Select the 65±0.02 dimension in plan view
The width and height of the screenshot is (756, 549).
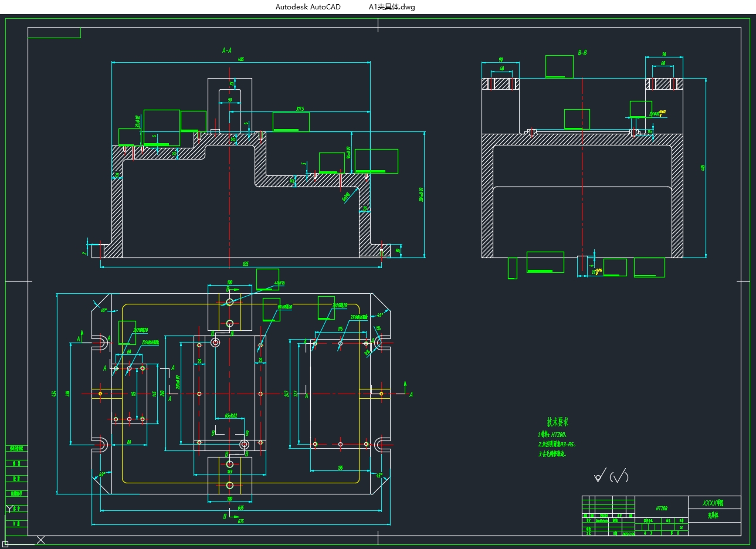230,416
